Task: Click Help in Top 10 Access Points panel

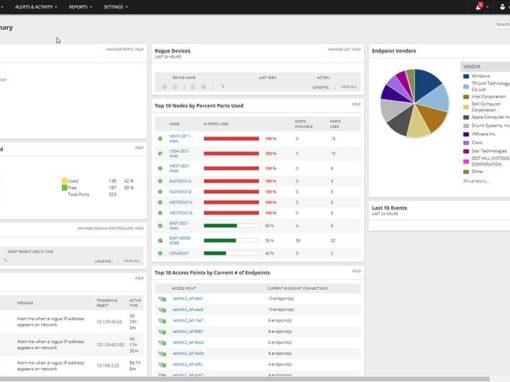Action: pos(356,271)
